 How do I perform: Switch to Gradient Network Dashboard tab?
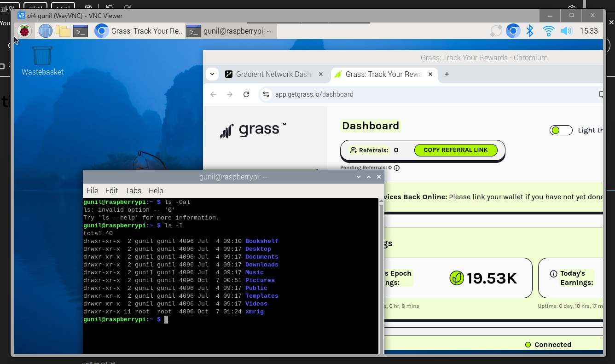[x=274, y=74]
